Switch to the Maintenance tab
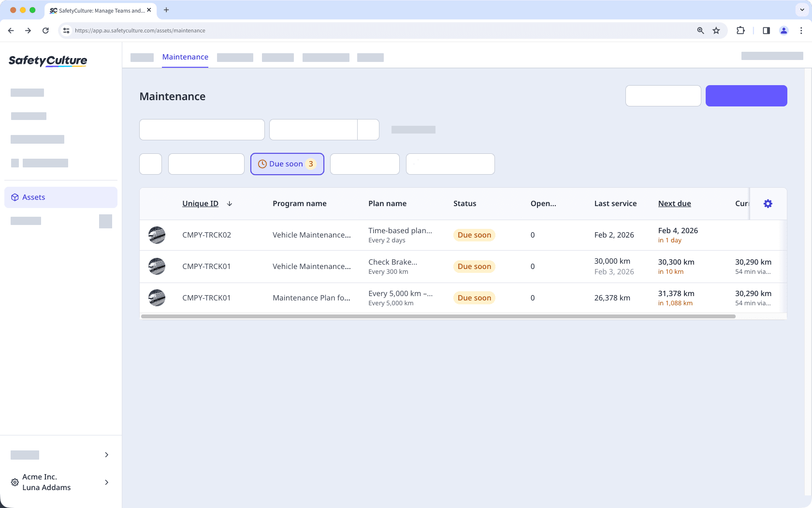812x508 pixels. (185, 57)
